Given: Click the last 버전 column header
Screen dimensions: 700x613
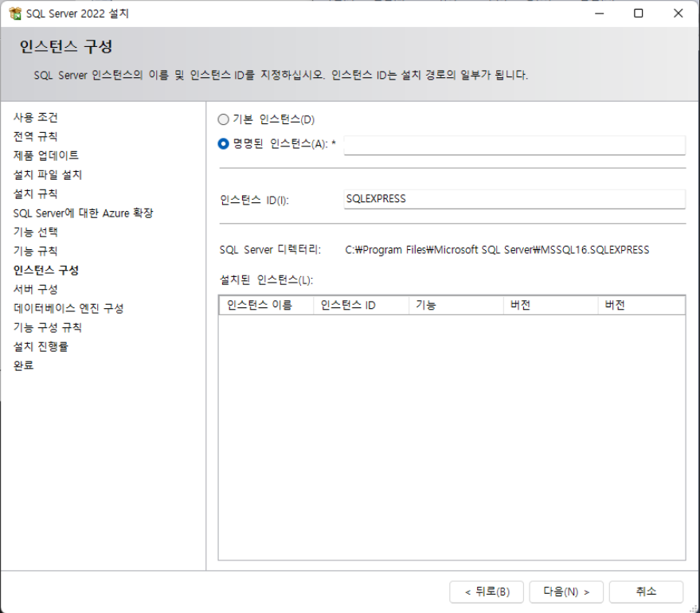Looking at the screenshot, I should 642,305.
